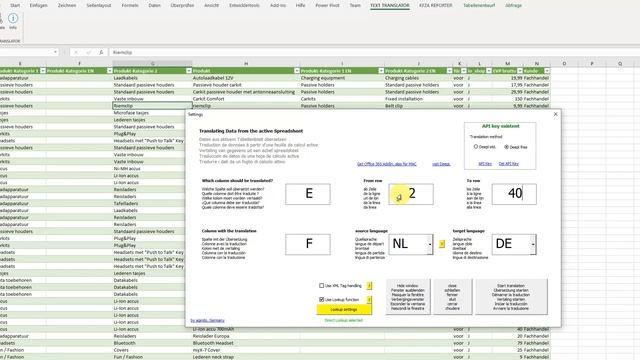Screen dimensions: 640x360
Task: Open filter dropdown on Produkt header
Action: (297, 71)
